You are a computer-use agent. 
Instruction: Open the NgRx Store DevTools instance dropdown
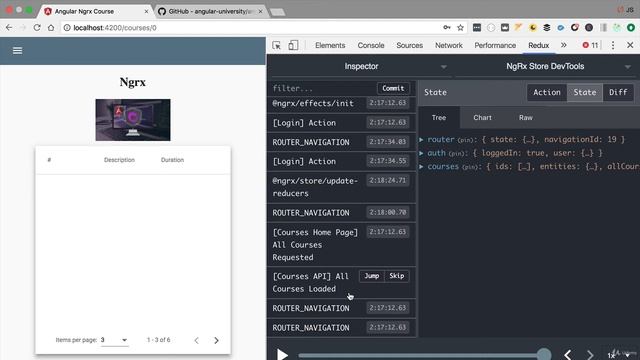click(x=545, y=67)
